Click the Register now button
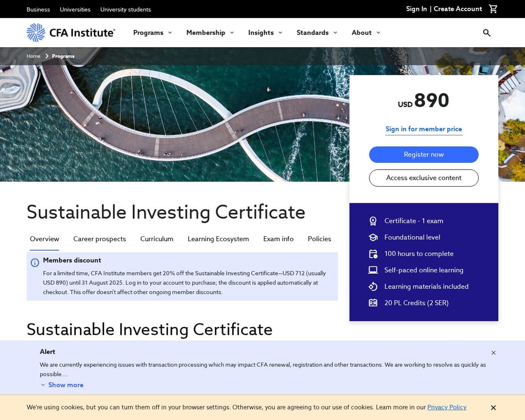This screenshot has width=525, height=420. 423,154
